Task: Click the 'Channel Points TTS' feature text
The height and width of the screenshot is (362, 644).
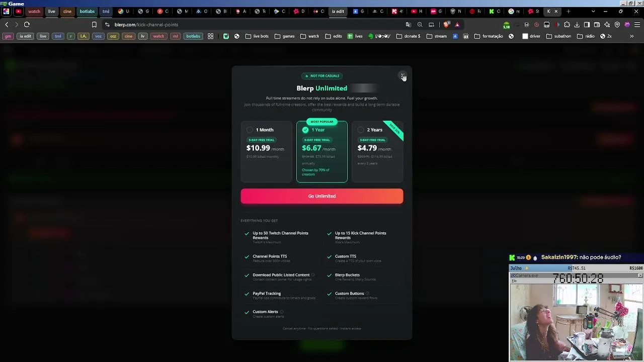Action: pyautogui.click(x=270, y=256)
